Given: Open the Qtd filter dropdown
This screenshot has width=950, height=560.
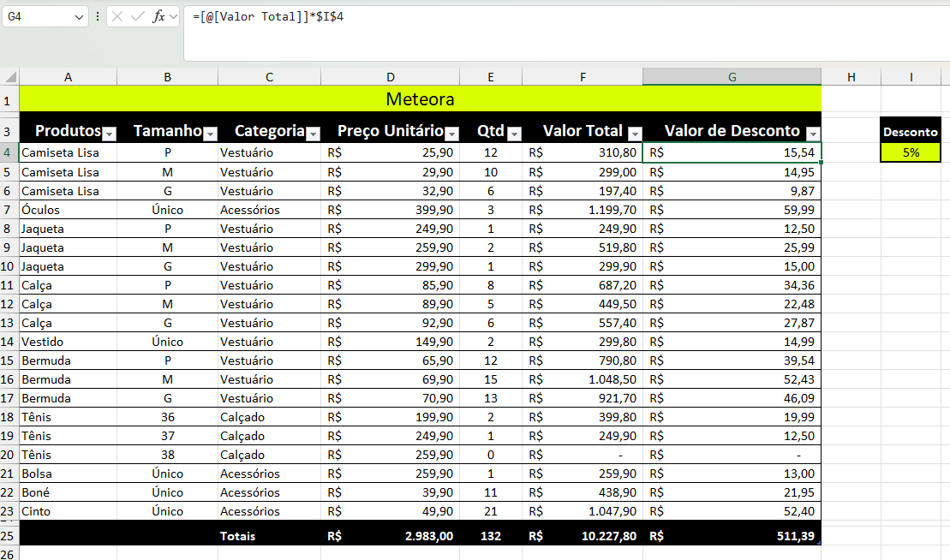Looking at the screenshot, I should pyautogui.click(x=514, y=134).
